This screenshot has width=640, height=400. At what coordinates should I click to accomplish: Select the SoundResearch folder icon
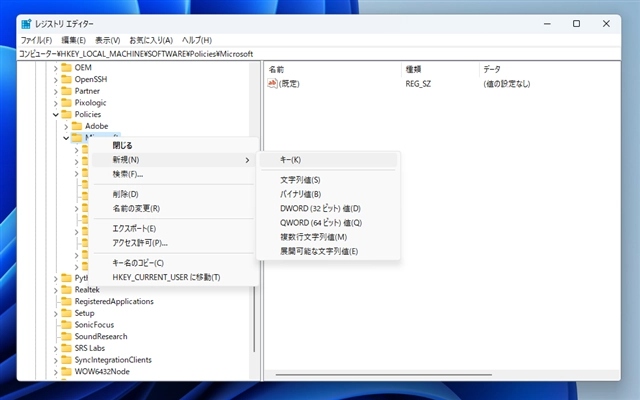click(x=66, y=337)
